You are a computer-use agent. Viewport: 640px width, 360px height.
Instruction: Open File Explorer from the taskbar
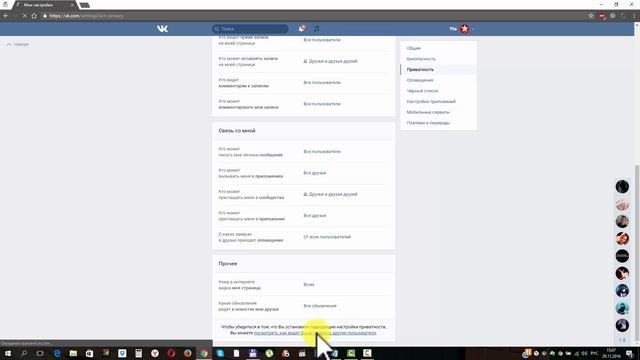[73, 353]
